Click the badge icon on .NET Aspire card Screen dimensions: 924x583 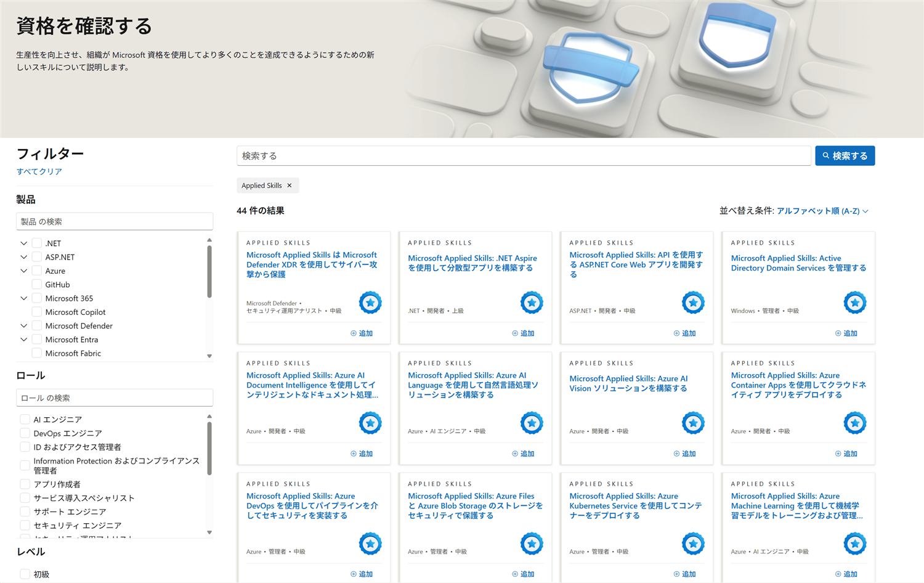click(x=532, y=303)
